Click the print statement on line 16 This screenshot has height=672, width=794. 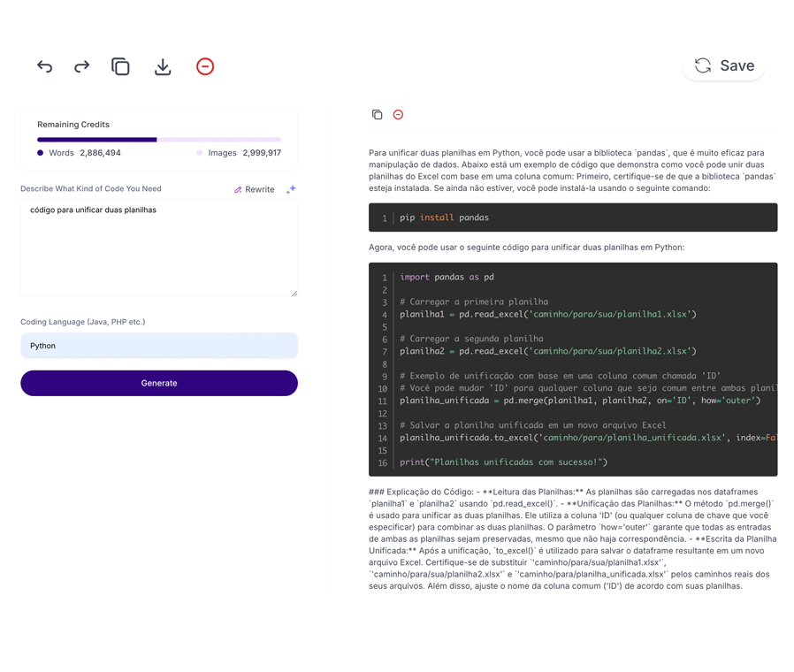503,462
